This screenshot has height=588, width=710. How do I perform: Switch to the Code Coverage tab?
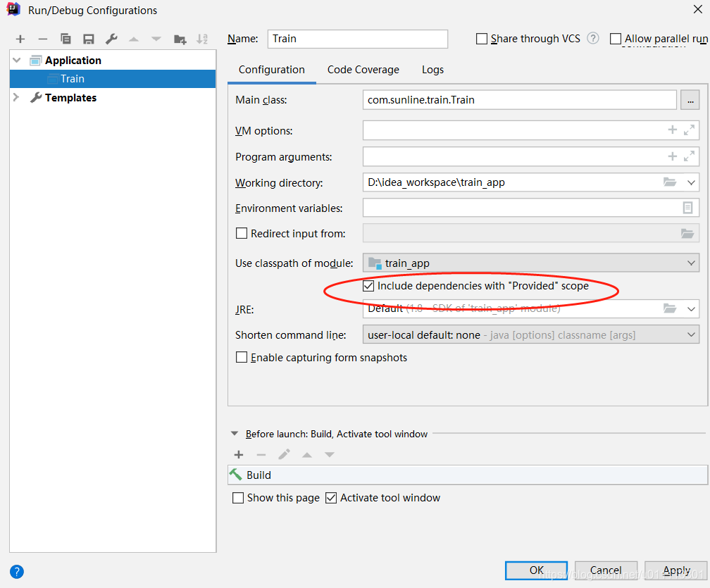[x=363, y=70]
